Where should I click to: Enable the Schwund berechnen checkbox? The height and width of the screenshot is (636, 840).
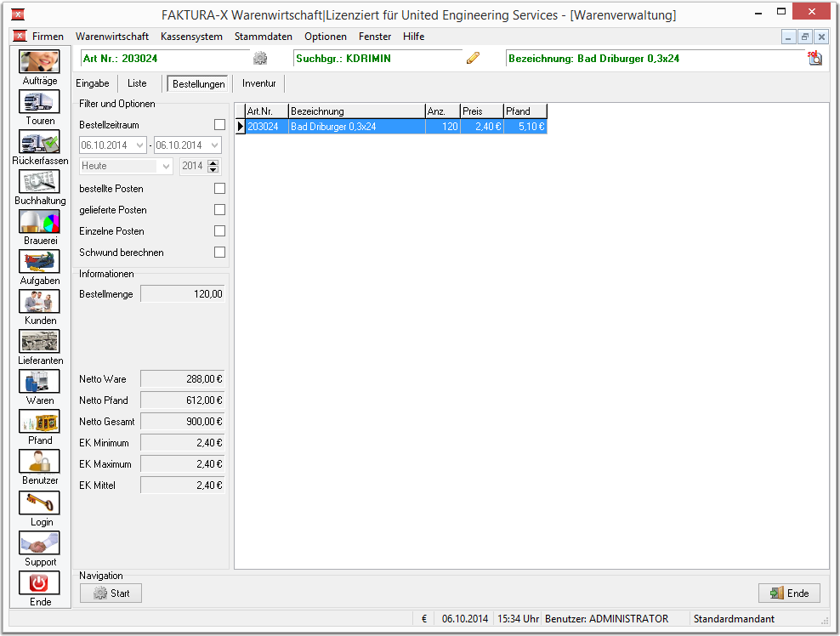click(x=219, y=252)
